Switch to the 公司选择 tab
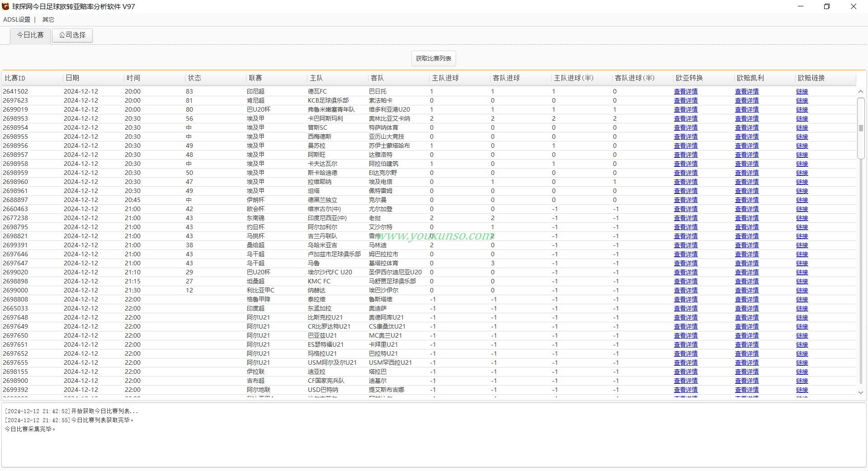 click(x=72, y=35)
